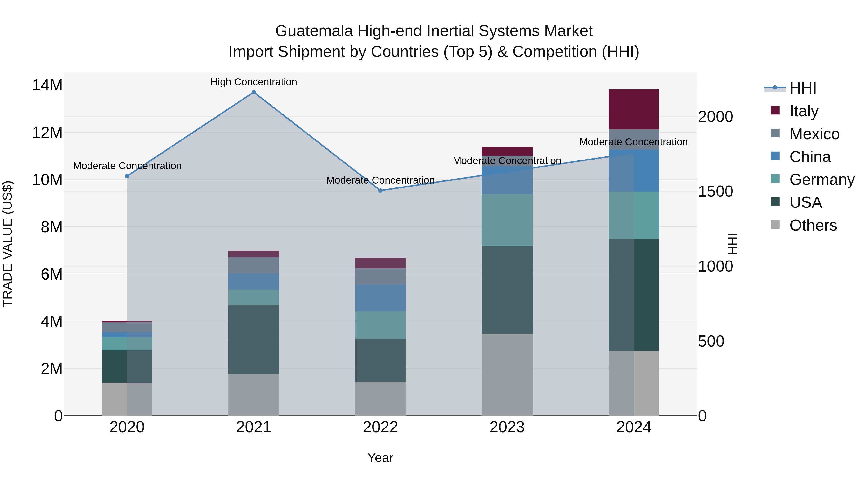Screen dimensions: 868x488
Task: Click the 2020 Moderate Concentration annotation
Action: click(127, 166)
